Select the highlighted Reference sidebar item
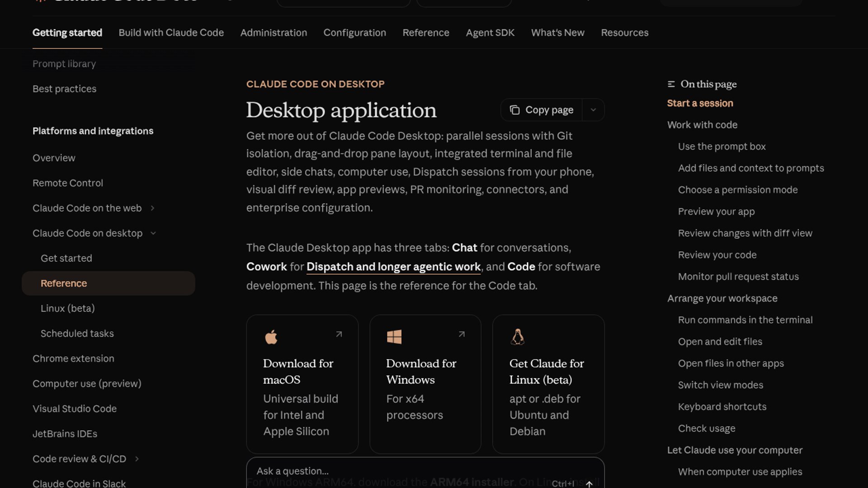Screen dimensions: 868x488 pos(108,283)
